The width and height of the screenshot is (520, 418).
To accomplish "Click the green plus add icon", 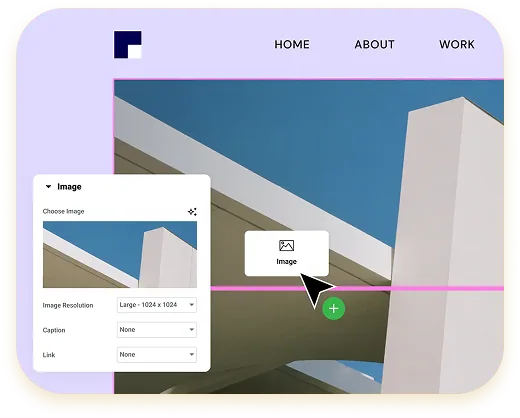I will 334,309.
